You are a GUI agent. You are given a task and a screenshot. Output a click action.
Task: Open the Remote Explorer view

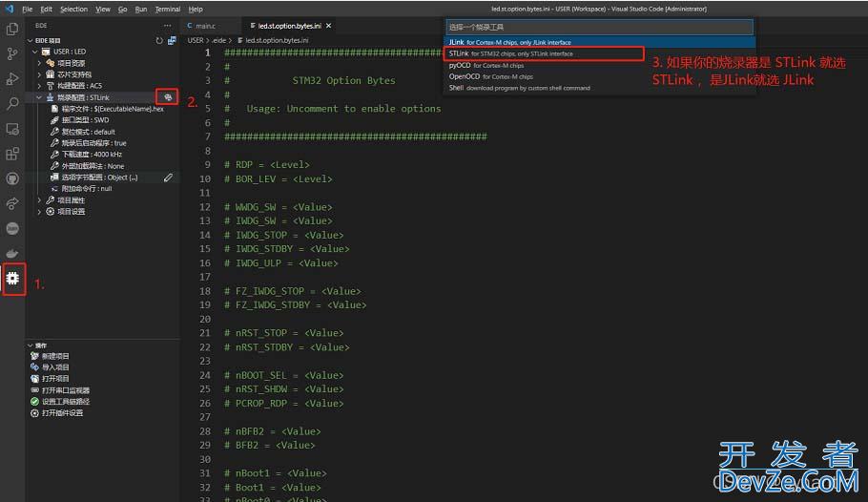pyautogui.click(x=12, y=129)
